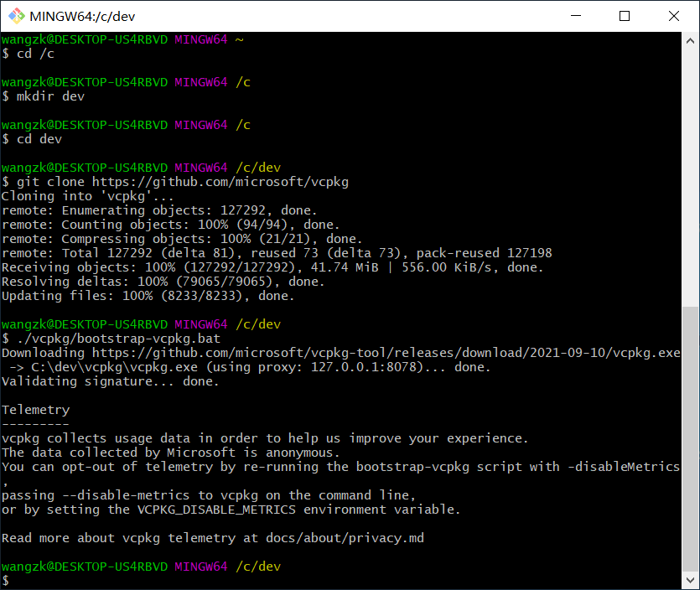
Task: Click the purple MINGW64 label in the last prompt
Action: [200, 567]
